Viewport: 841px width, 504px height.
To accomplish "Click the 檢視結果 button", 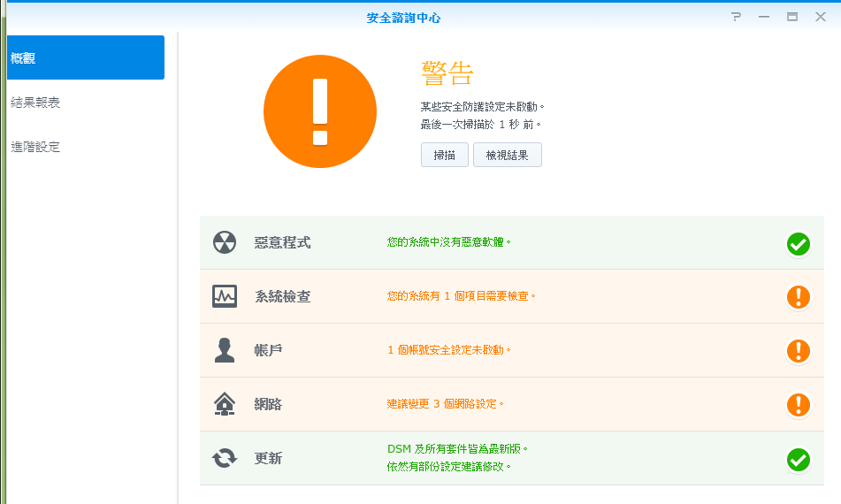I will [x=508, y=155].
